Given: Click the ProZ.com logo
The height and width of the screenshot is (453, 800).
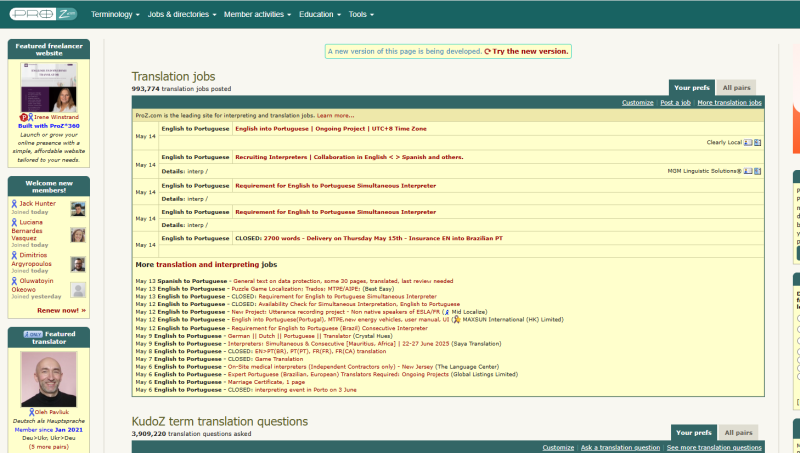Looking at the screenshot, I should point(43,14).
